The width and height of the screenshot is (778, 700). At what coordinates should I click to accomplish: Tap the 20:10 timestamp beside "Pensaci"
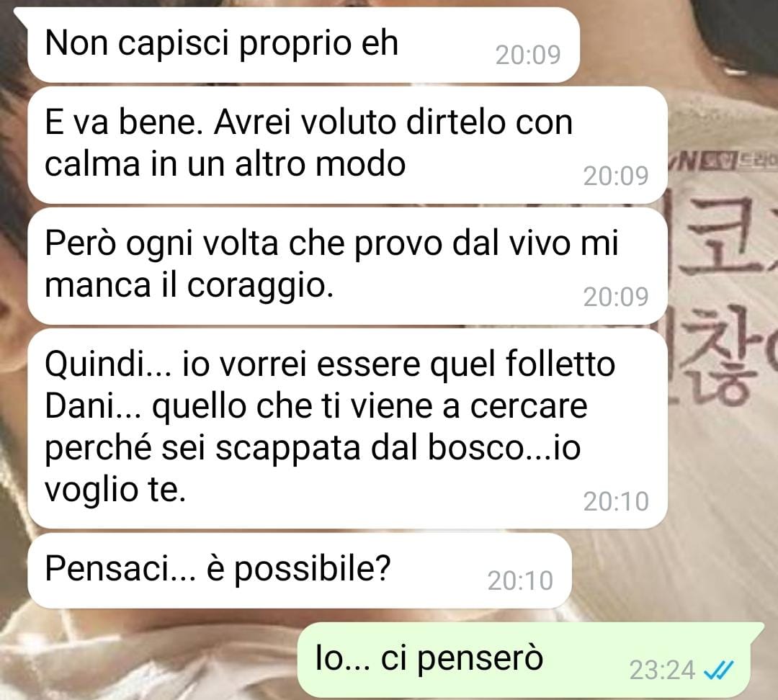(520, 580)
